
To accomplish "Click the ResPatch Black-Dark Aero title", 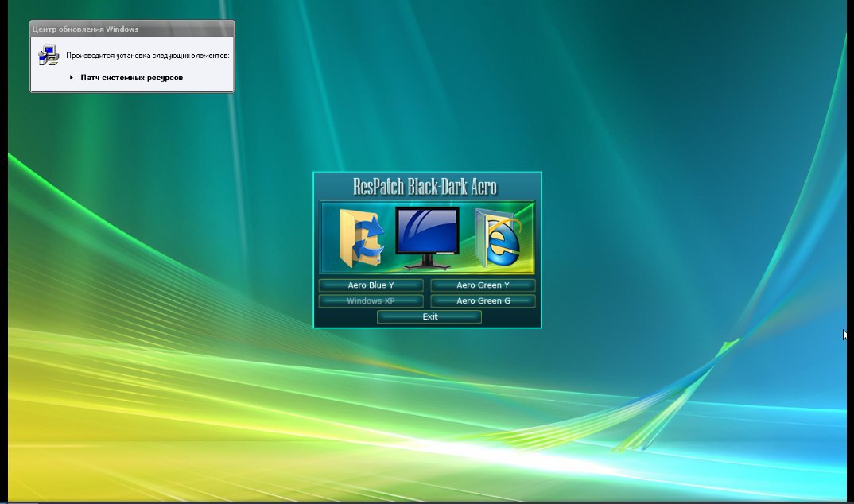I will (425, 187).
